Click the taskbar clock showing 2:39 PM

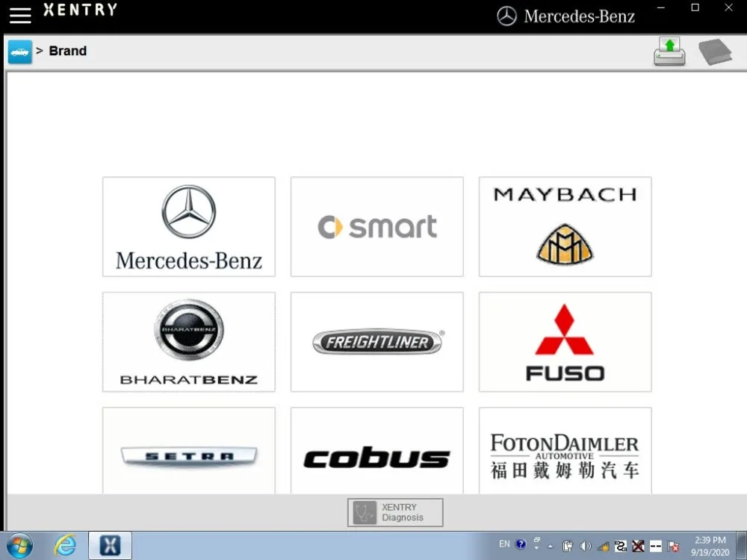(710, 547)
